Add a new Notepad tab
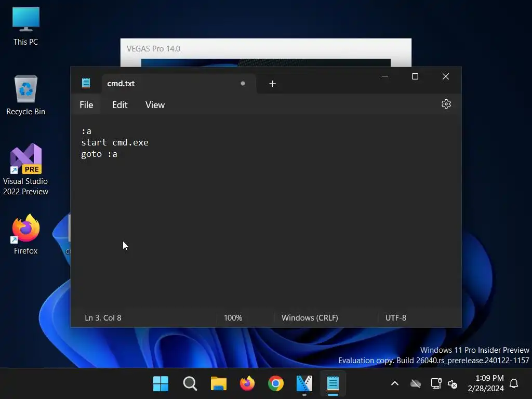This screenshot has width=532, height=399. point(272,84)
